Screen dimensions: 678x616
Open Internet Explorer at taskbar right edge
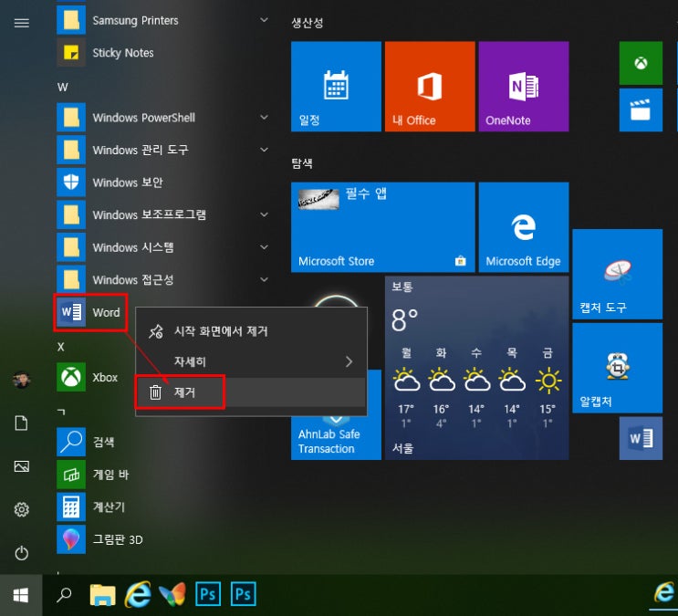click(664, 592)
